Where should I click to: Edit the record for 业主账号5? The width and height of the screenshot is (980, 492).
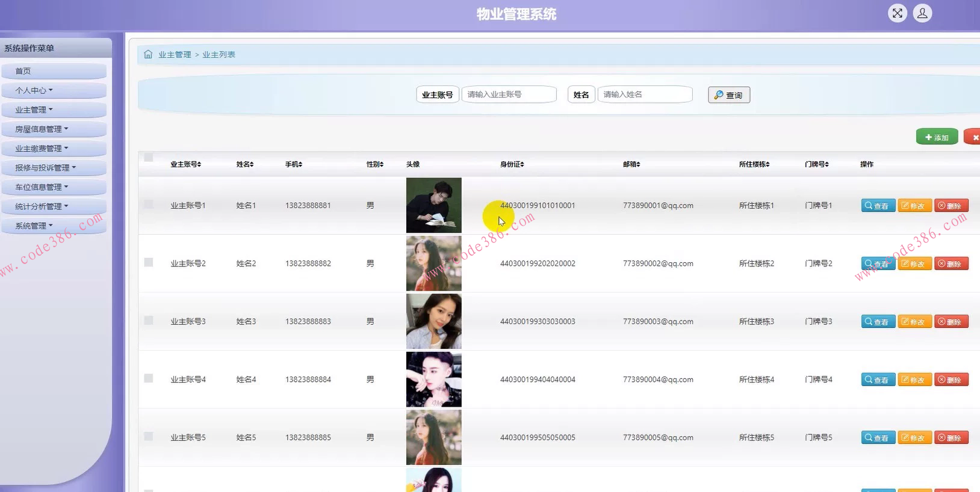(x=915, y=438)
